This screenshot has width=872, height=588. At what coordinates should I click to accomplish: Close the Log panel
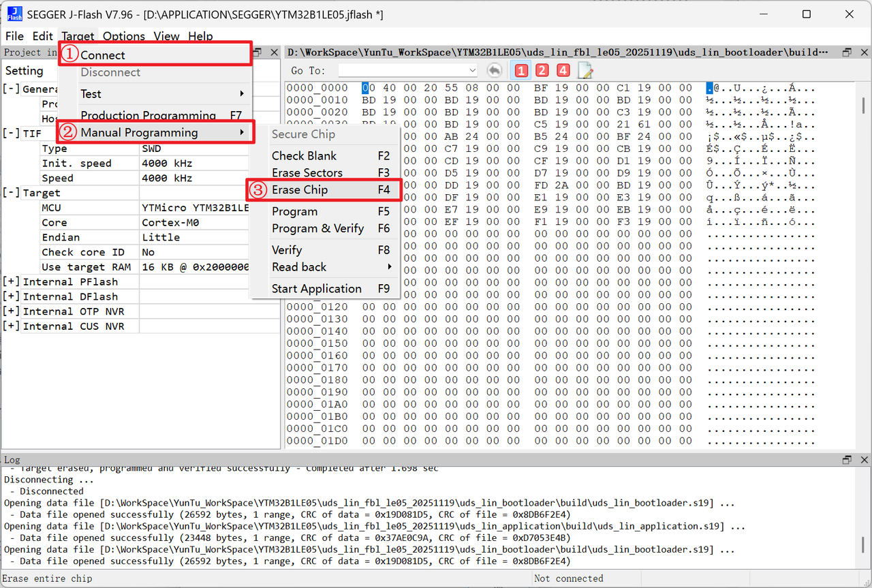pos(863,460)
